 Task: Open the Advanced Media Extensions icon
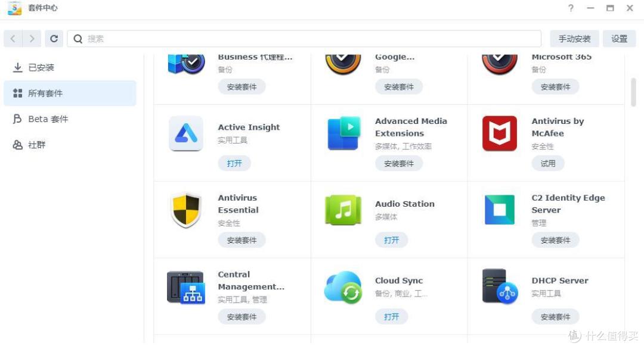343,133
